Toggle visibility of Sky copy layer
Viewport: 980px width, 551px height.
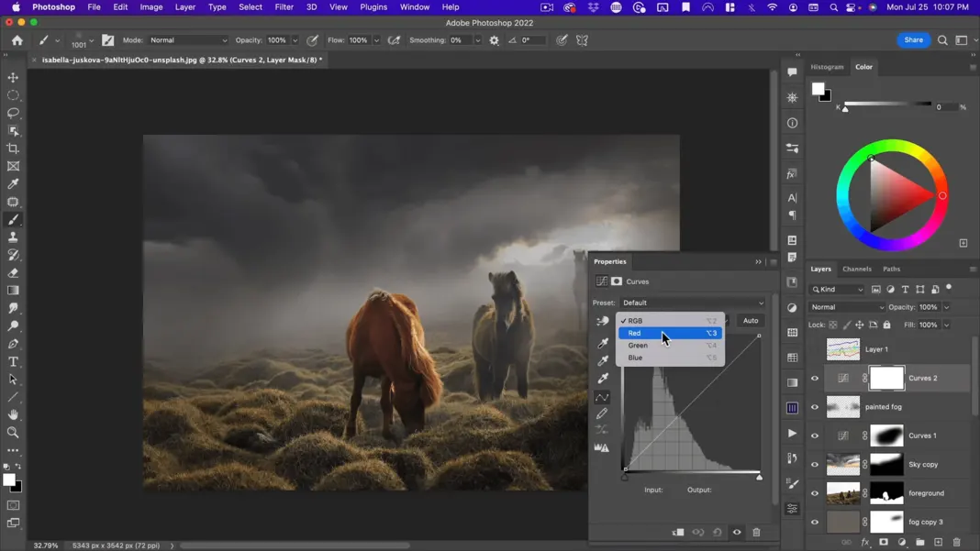(815, 465)
